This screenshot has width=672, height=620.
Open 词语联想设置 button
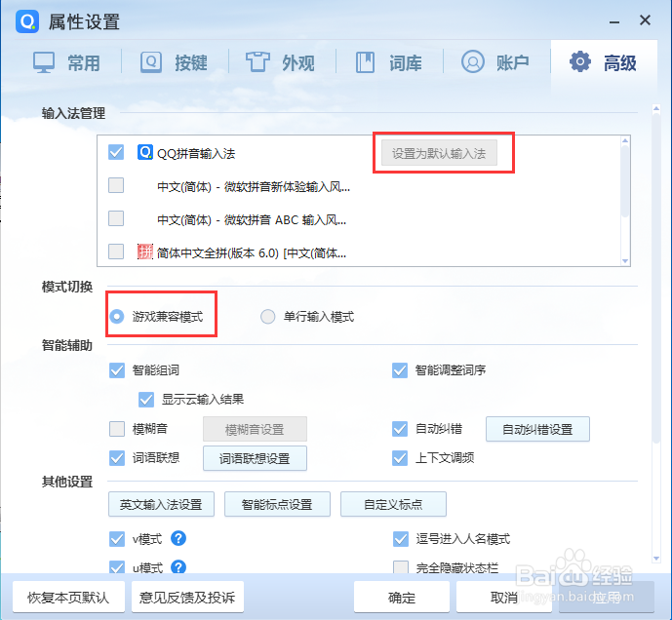click(x=255, y=458)
